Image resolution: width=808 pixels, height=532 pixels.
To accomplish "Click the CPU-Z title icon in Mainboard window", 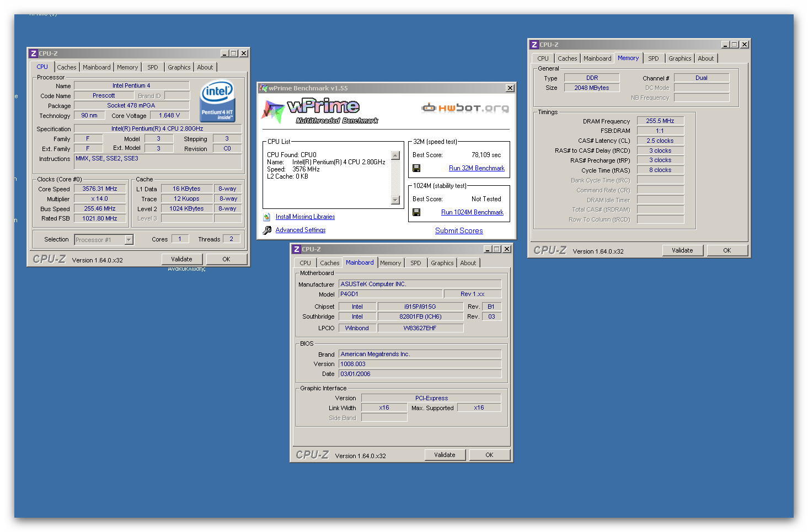I will coord(297,249).
